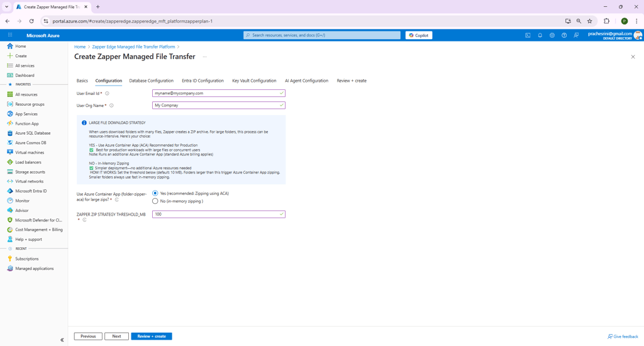Click the Managed applications icon
The height and width of the screenshot is (346, 644).
(x=10, y=269)
